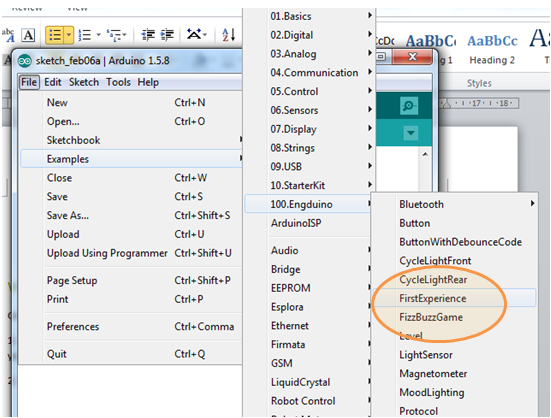Expand the Bluetooth Engduino submenu
This screenshot has height=418, width=551.
pyautogui.click(x=454, y=204)
